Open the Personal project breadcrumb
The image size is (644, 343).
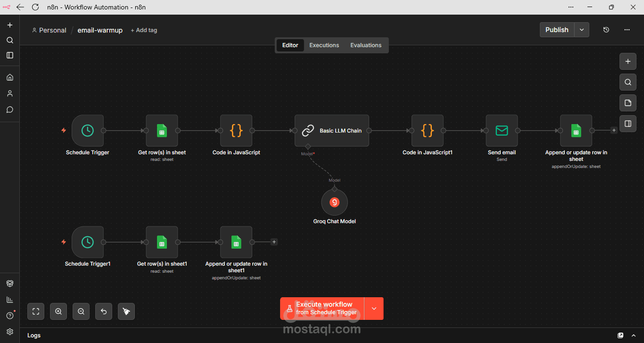coord(49,30)
